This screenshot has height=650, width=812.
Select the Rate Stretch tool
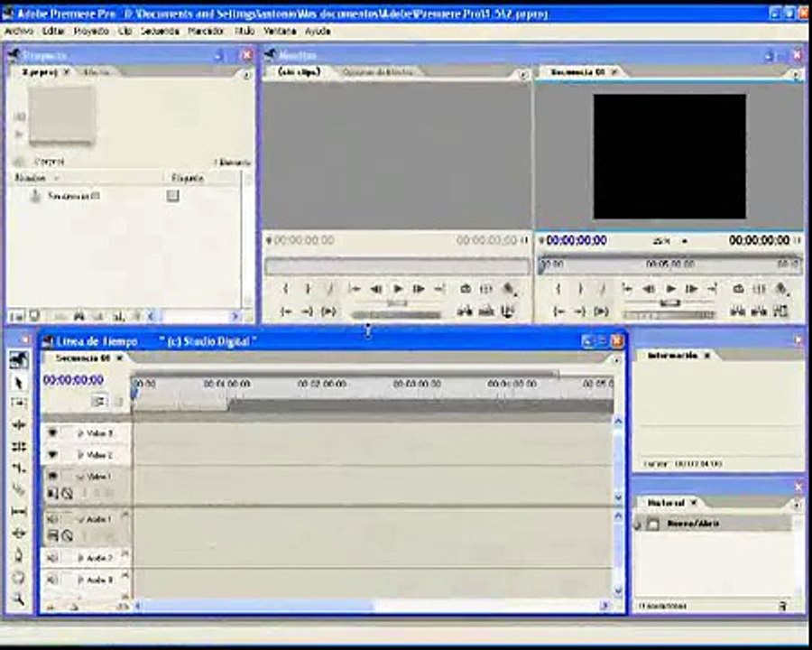[x=19, y=468]
